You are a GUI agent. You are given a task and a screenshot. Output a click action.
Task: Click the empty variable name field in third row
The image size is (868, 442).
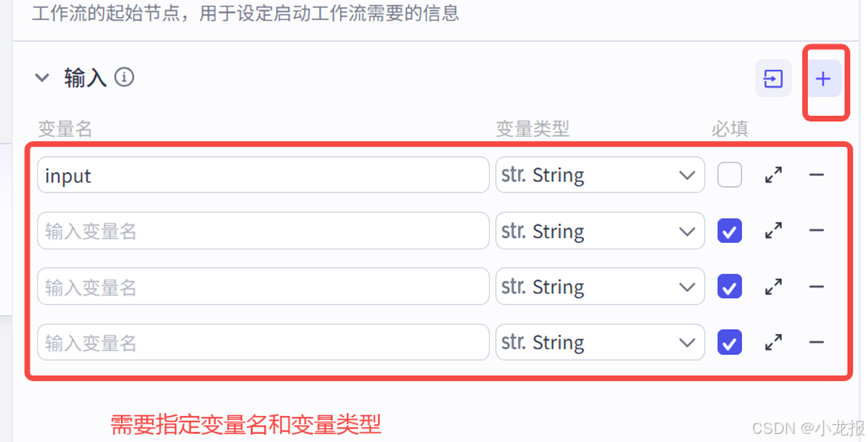pos(262,287)
